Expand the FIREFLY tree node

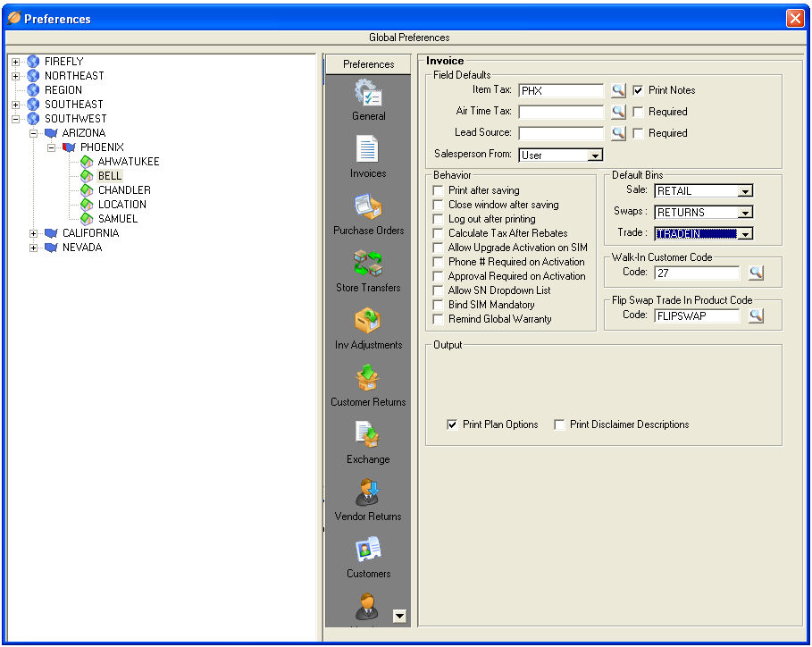pos(15,62)
